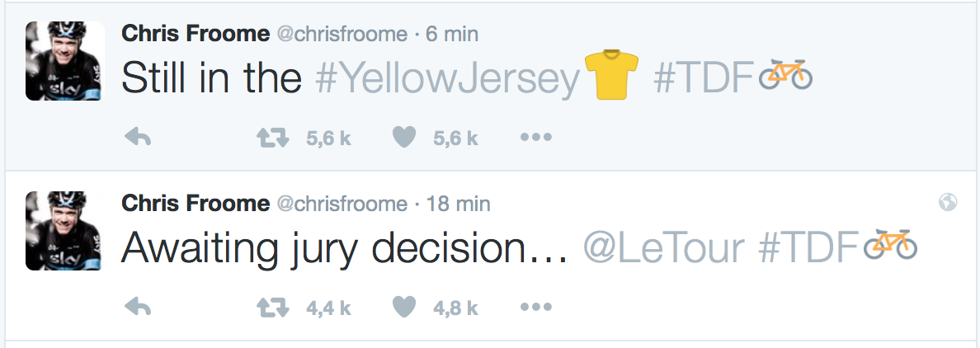This screenshot has width=980, height=348.
Task: Open #TDF hashtag in jury decision tweet
Action: [811, 248]
